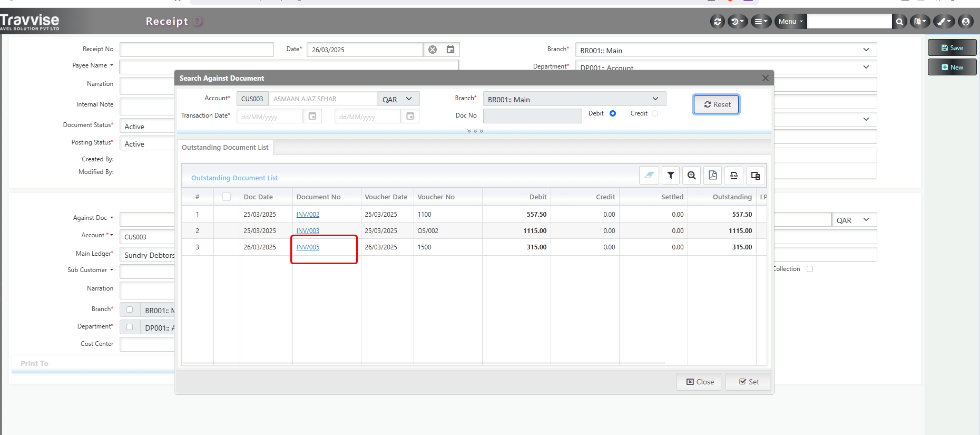Click the Transaction Date from field
Image resolution: width=980 pixels, height=435 pixels.
[270, 117]
